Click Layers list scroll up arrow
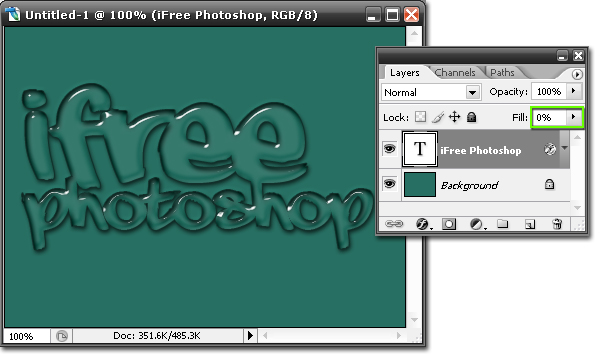 [x=577, y=137]
